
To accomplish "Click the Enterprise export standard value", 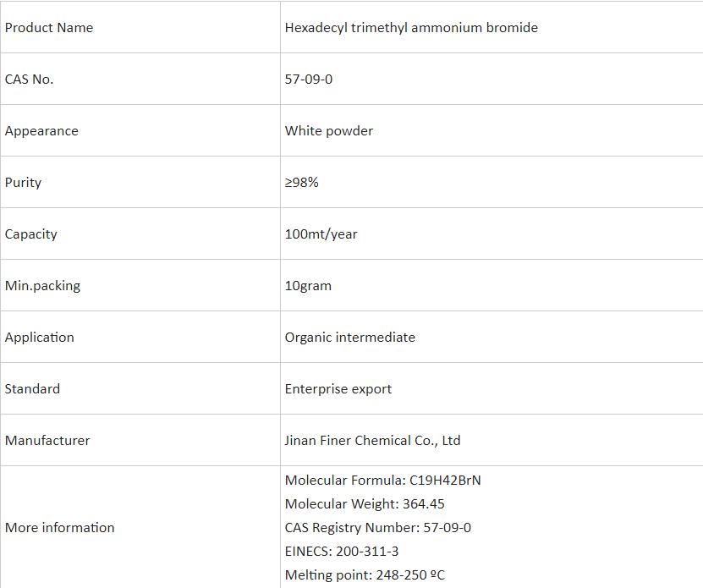I will [338, 388].
